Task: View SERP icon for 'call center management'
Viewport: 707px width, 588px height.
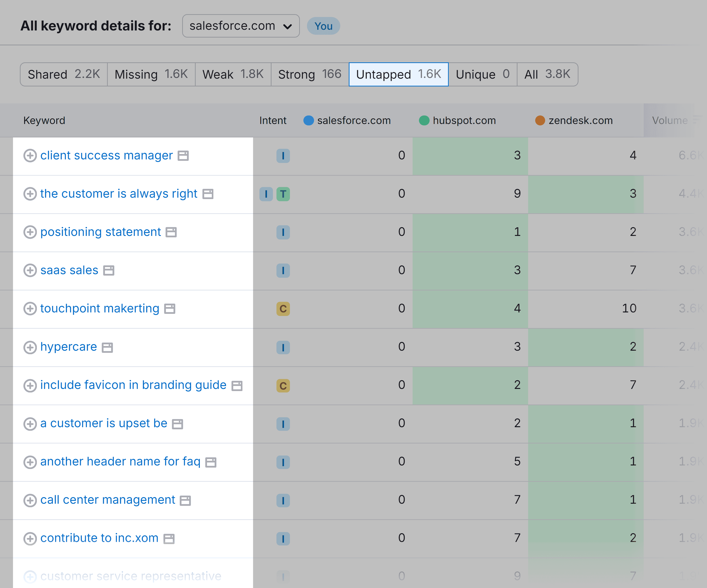Action: click(185, 501)
